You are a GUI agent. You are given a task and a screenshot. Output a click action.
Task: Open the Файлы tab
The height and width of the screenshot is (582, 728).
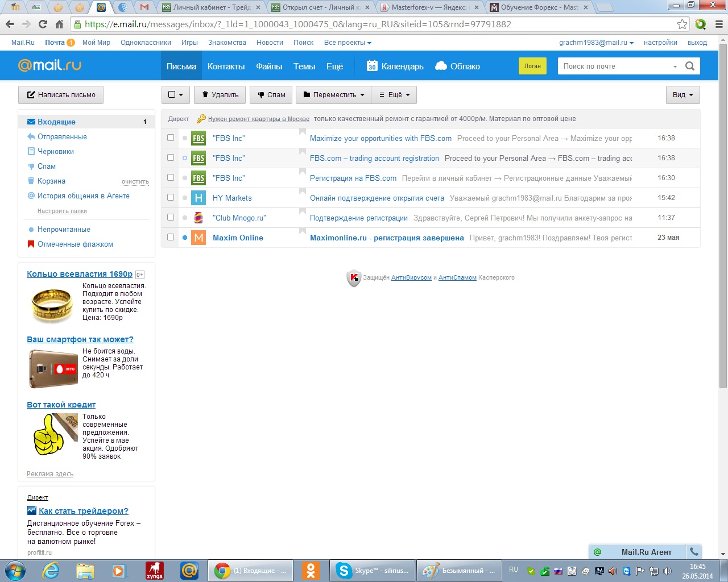[269, 66]
